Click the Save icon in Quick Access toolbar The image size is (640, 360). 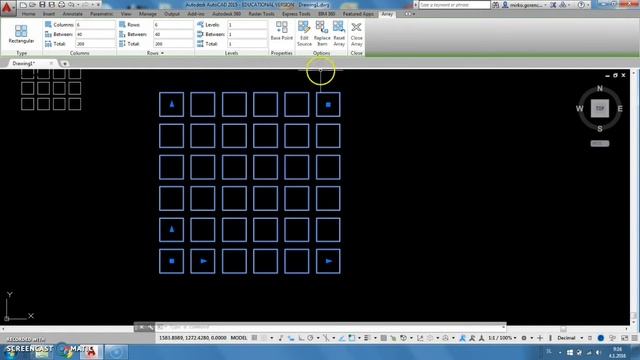click(x=42, y=4)
